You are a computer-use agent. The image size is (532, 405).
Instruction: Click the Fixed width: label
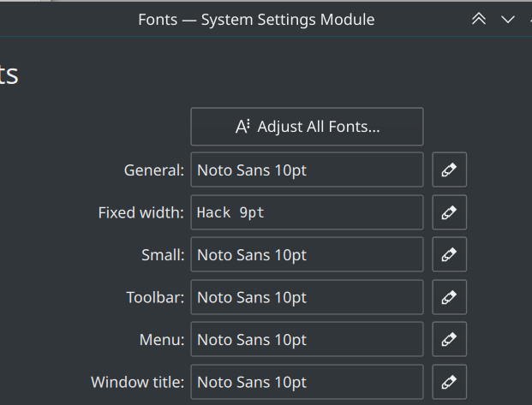tap(141, 212)
